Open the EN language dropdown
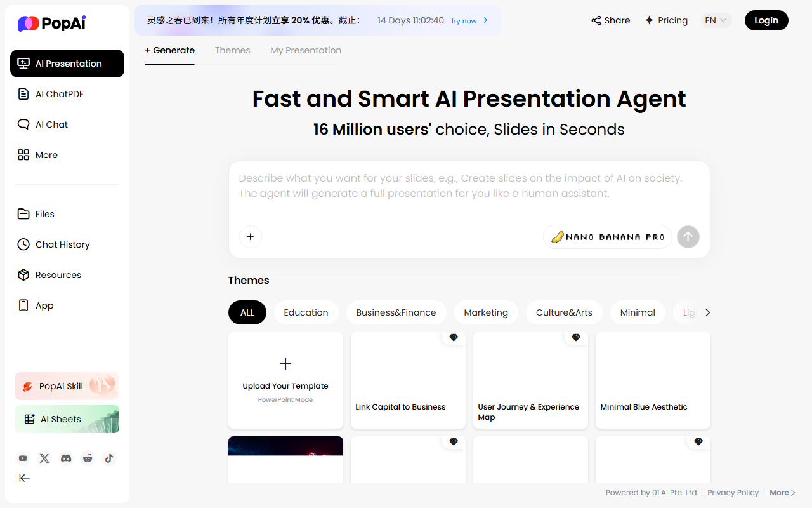812x508 pixels. click(716, 20)
